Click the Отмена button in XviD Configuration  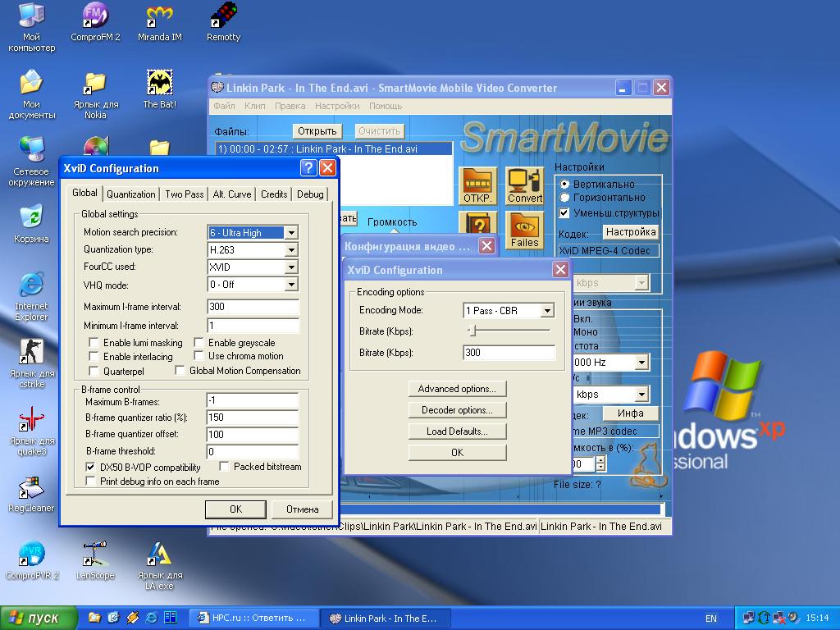pos(302,509)
